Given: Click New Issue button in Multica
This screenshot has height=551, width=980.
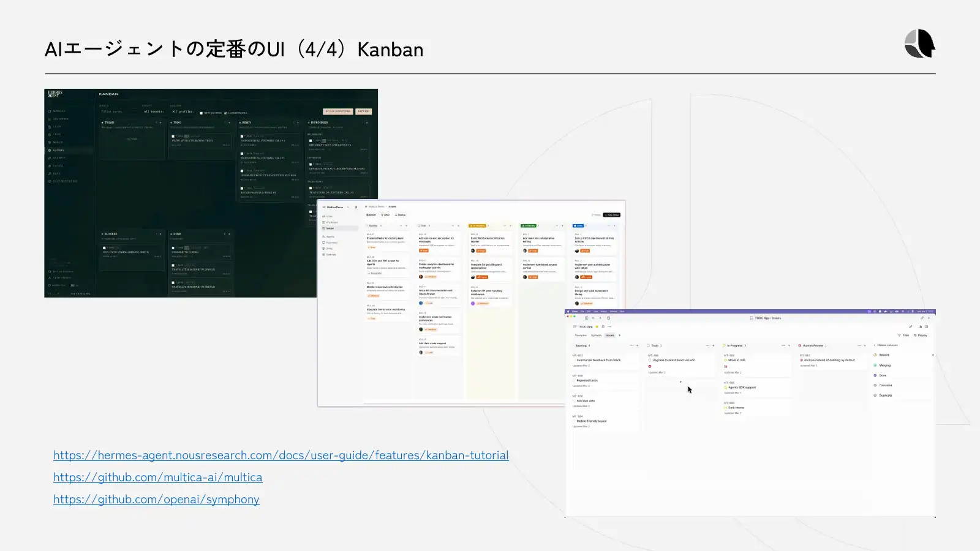Looking at the screenshot, I should [x=612, y=215].
